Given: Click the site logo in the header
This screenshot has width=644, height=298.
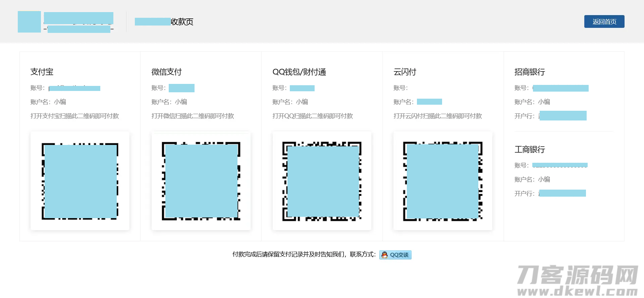Looking at the screenshot, I should (30, 22).
